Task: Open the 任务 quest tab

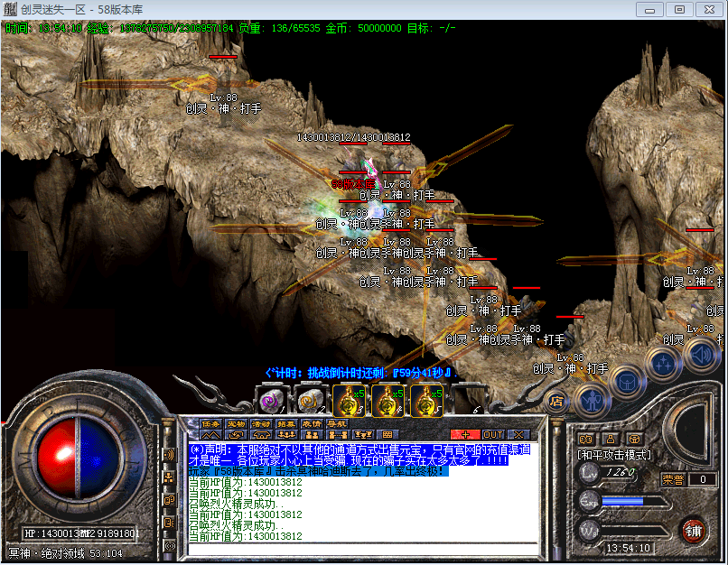Action: tap(210, 423)
